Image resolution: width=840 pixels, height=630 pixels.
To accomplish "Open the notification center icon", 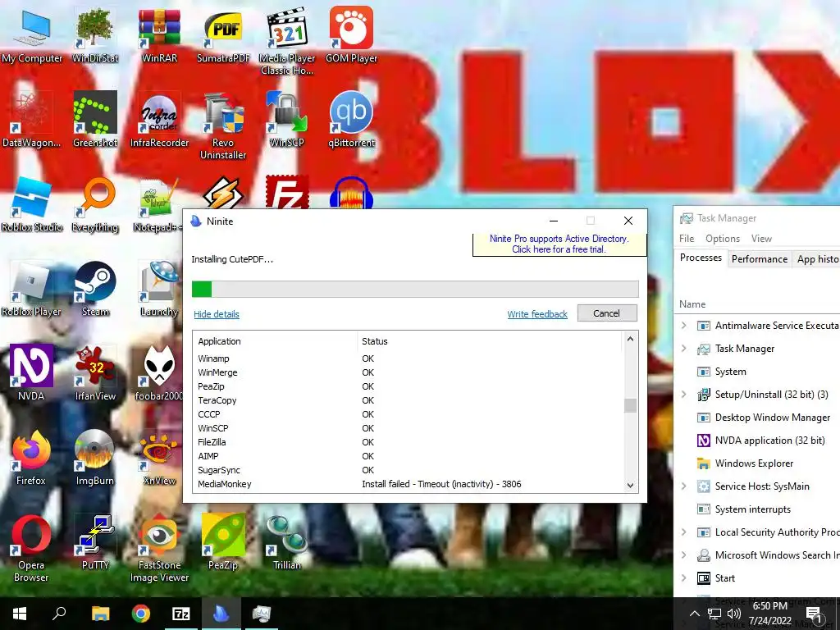I will tap(814, 615).
